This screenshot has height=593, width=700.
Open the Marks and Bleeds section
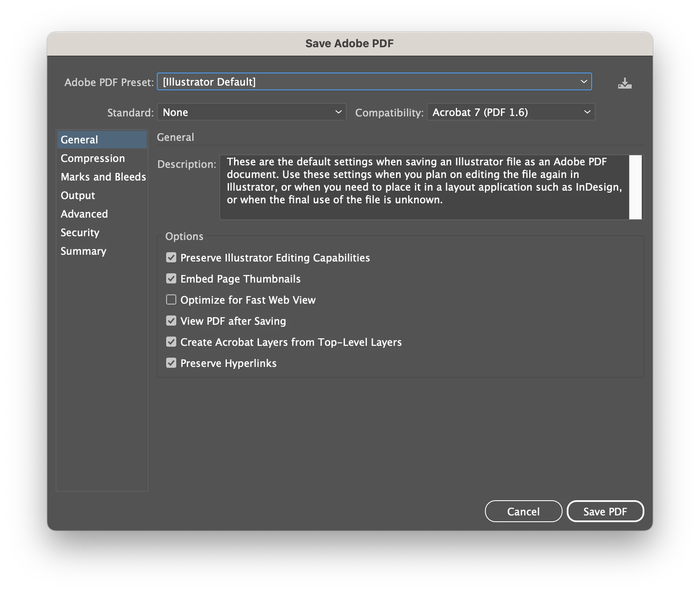102,177
